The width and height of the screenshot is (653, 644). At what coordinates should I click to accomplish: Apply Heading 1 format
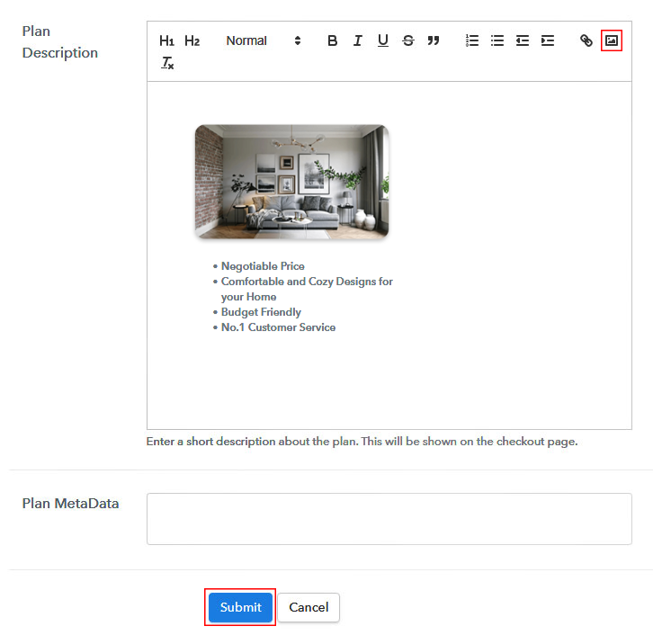pyautogui.click(x=166, y=40)
